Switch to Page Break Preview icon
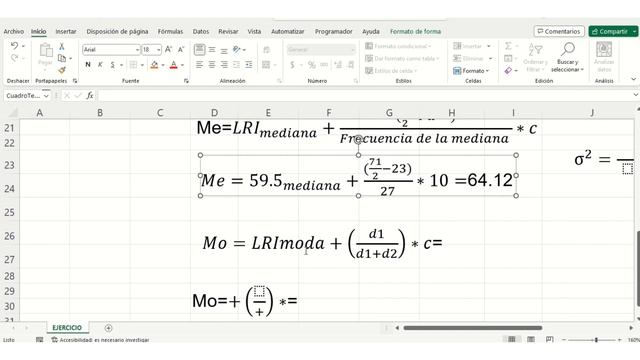 click(550, 340)
